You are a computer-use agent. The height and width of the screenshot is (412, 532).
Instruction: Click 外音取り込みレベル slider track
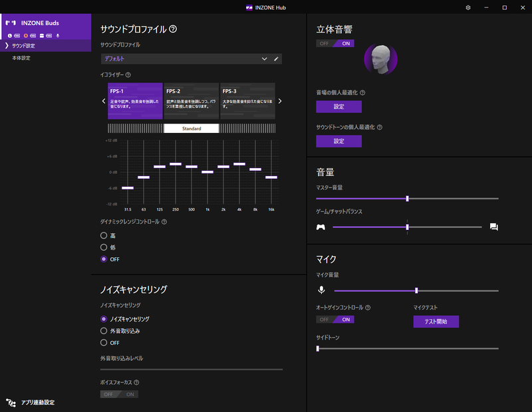point(192,369)
